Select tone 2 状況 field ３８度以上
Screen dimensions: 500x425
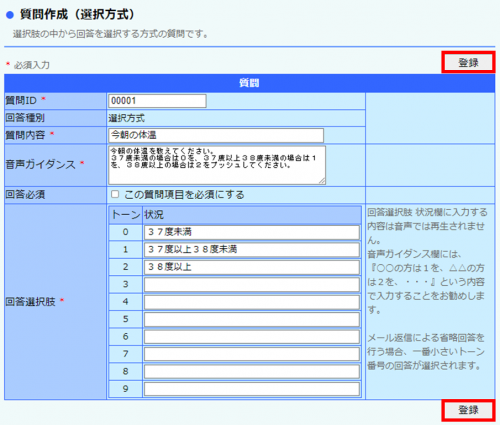tap(252, 267)
